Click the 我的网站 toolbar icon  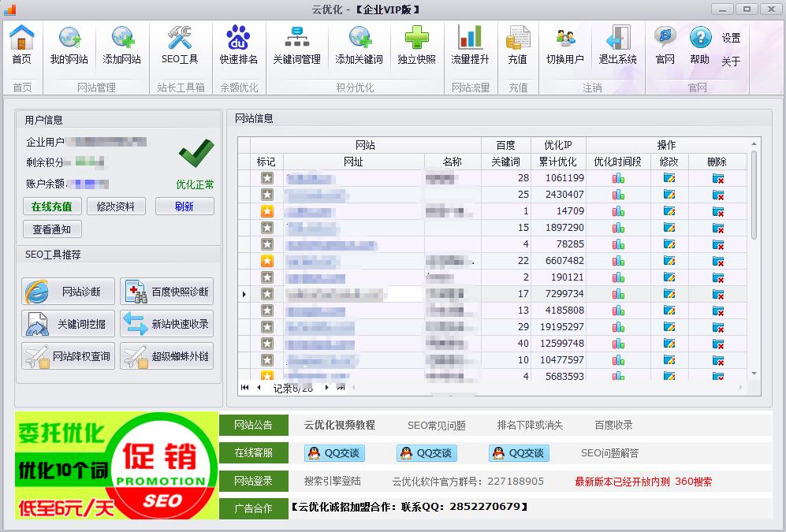pyautogui.click(x=69, y=44)
